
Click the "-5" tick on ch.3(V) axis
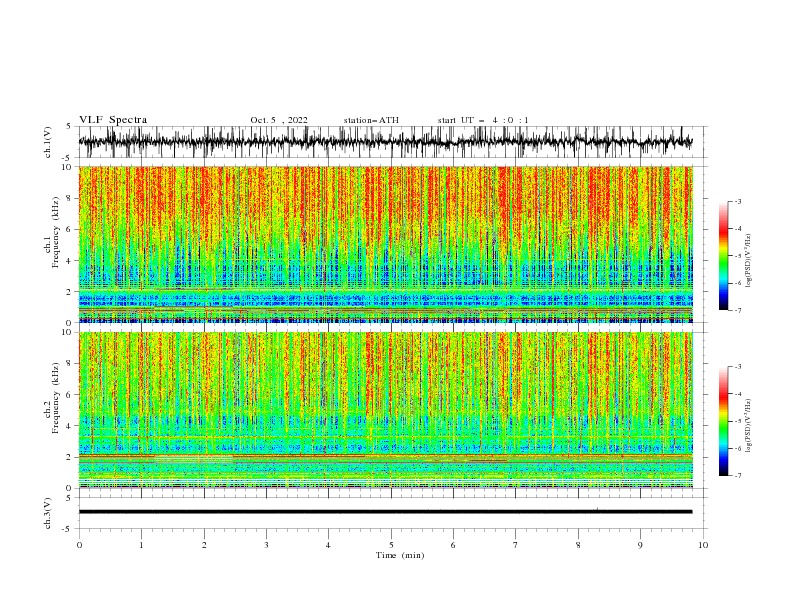coord(68,529)
